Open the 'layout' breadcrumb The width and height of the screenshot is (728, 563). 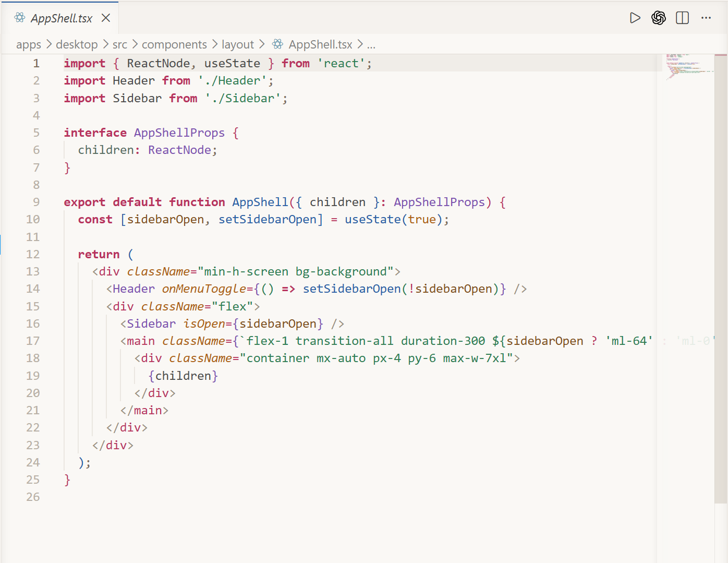tap(238, 45)
